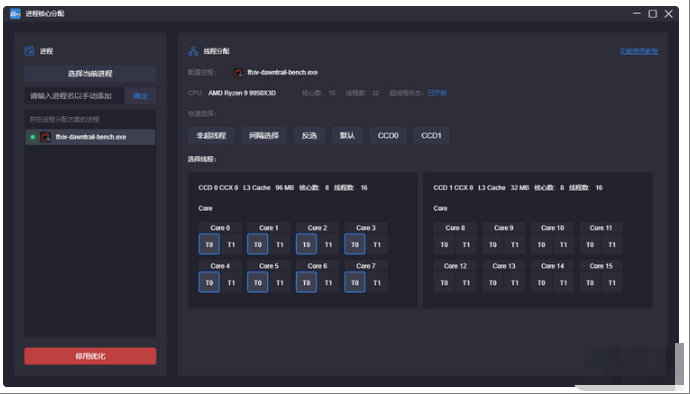Click the 96 MB L3 cache value
Screen dimensions: 690x394
tap(285, 188)
